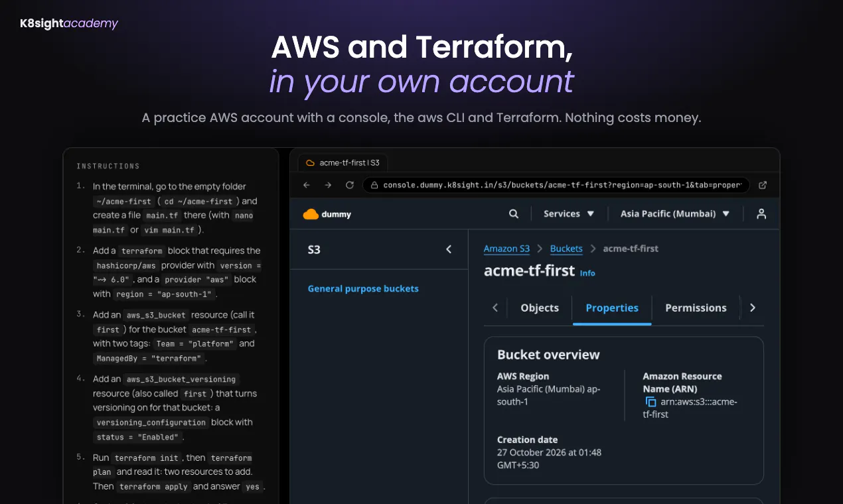Collapse the S3 sidebar panel
The height and width of the screenshot is (504, 843).
point(449,249)
